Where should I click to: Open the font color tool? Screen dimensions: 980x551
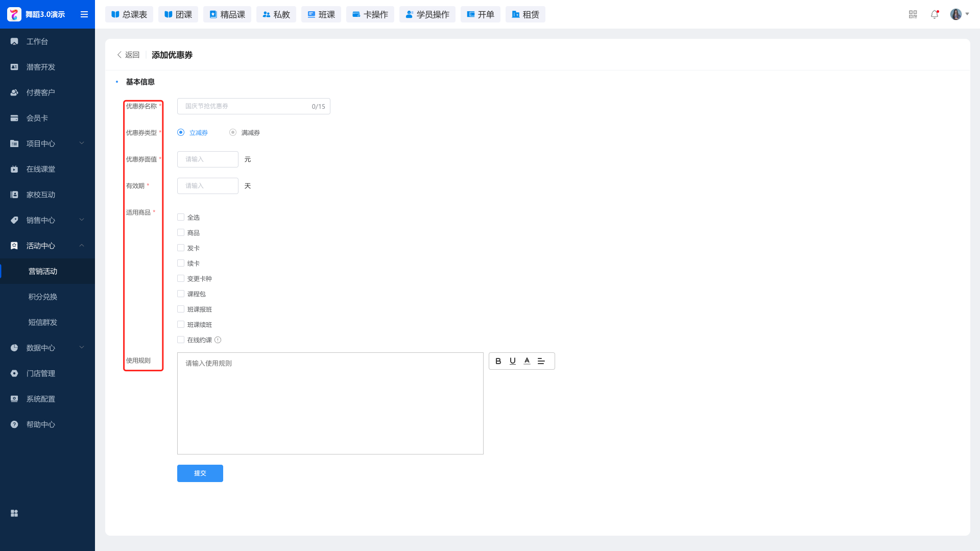click(x=527, y=361)
